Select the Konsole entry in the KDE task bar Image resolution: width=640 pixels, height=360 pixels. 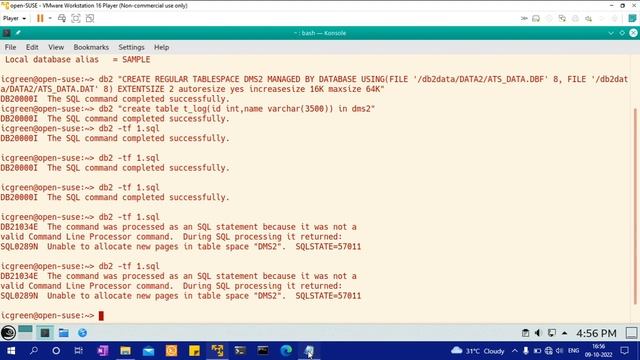coord(45,333)
